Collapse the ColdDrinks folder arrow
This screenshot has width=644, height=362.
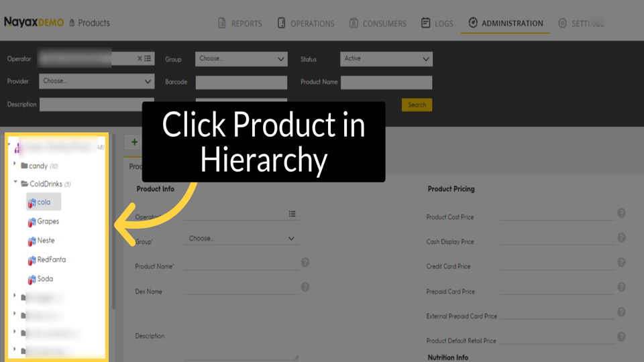pyautogui.click(x=15, y=182)
